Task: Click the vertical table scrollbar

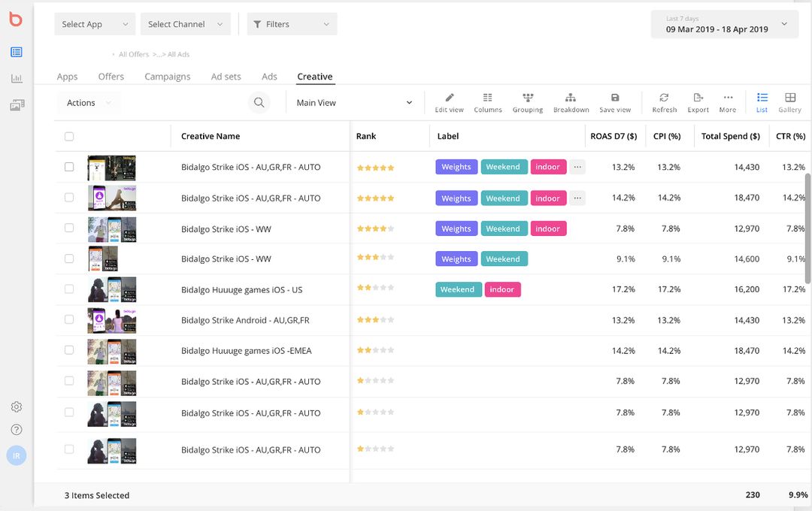Action: click(x=807, y=228)
